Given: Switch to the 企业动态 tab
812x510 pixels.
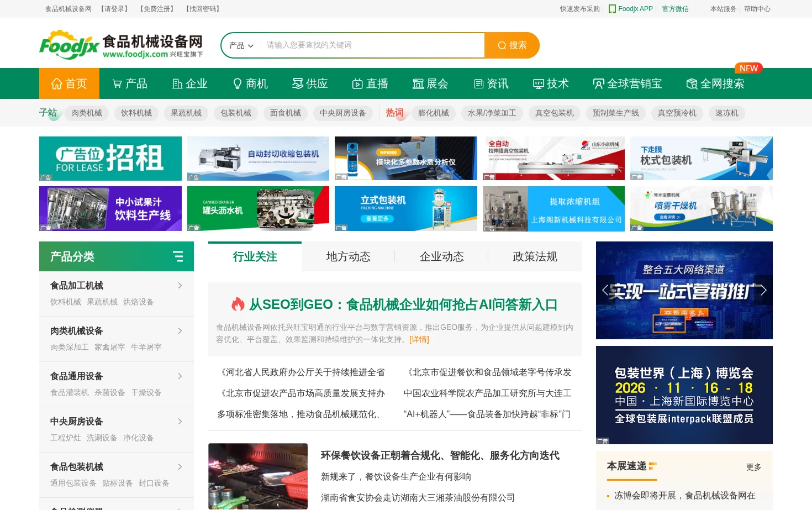Looking at the screenshot, I should click(x=441, y=256).
